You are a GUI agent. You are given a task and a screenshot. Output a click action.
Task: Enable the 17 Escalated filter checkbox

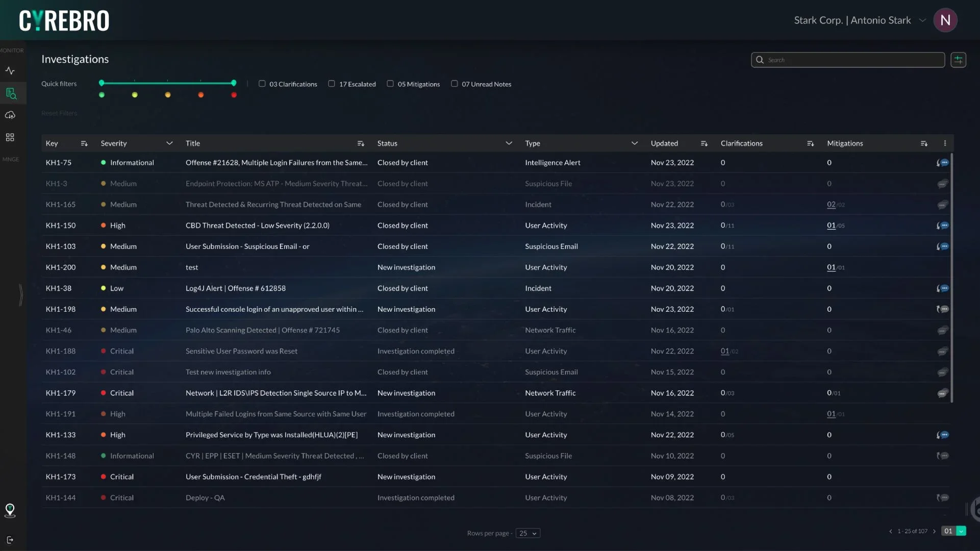click(x=332, y=84)
